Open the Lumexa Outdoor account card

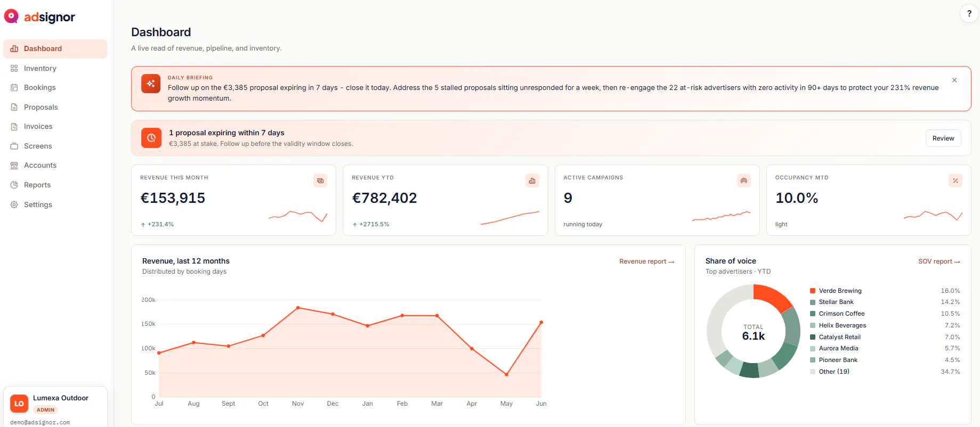point(55,407)
